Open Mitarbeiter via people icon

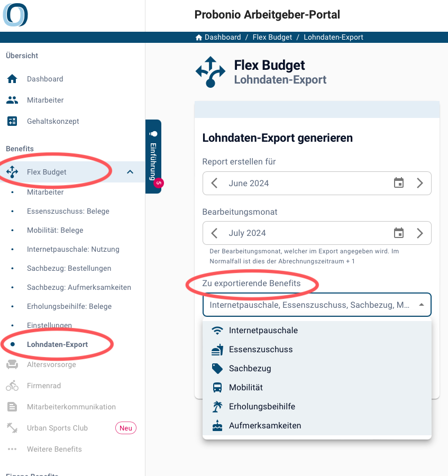pyautogui.click(x=12, y=100)
